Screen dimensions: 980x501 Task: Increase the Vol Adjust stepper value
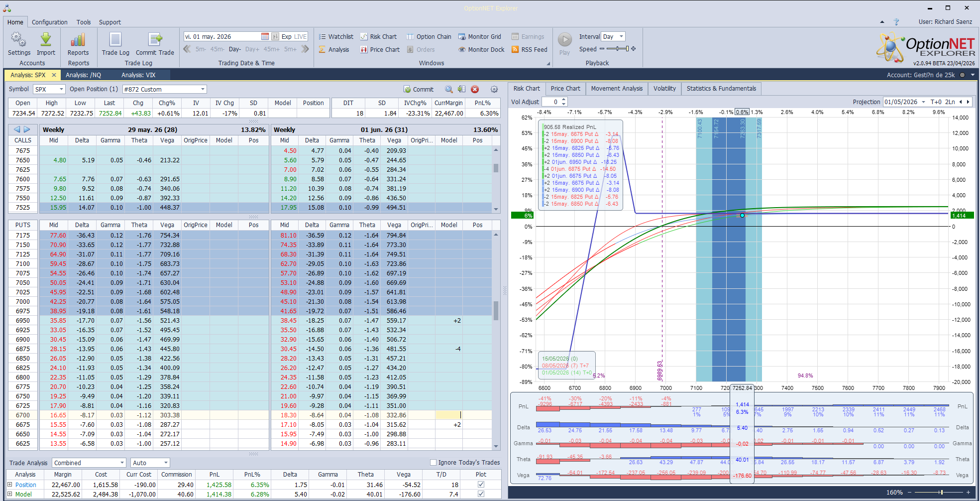(563, 100)
